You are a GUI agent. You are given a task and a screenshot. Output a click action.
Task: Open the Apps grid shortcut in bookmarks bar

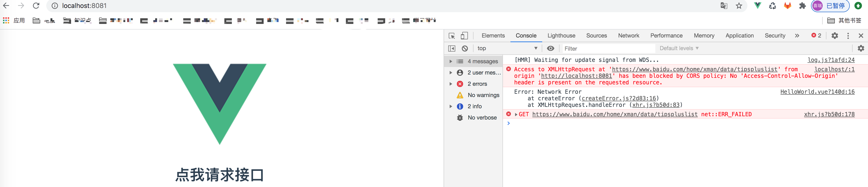14,21
